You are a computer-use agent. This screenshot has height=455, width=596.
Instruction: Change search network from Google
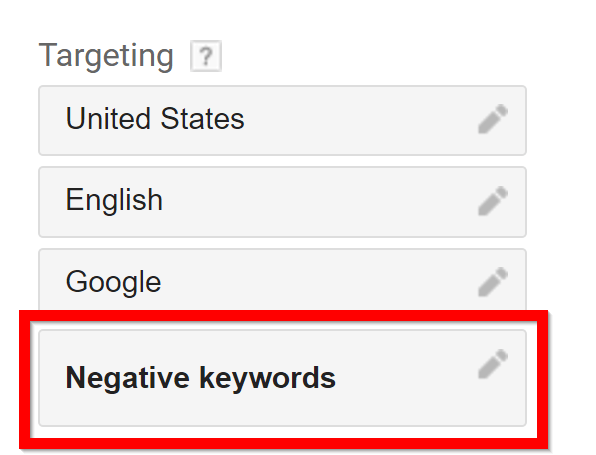coord(493,282)
